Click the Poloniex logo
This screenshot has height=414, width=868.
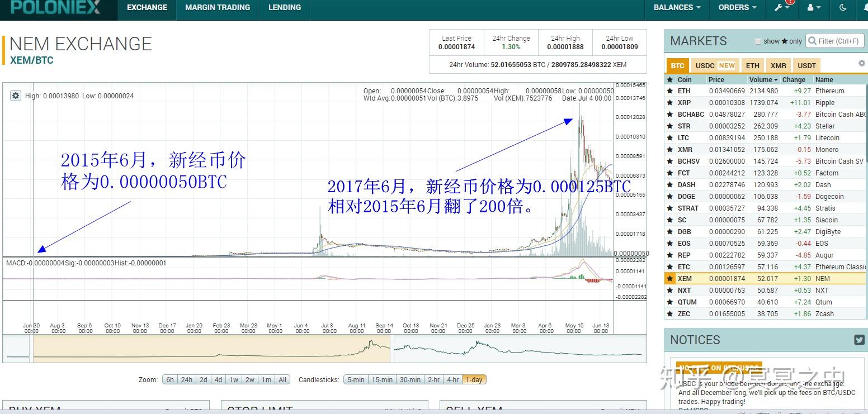click(56, 8)
